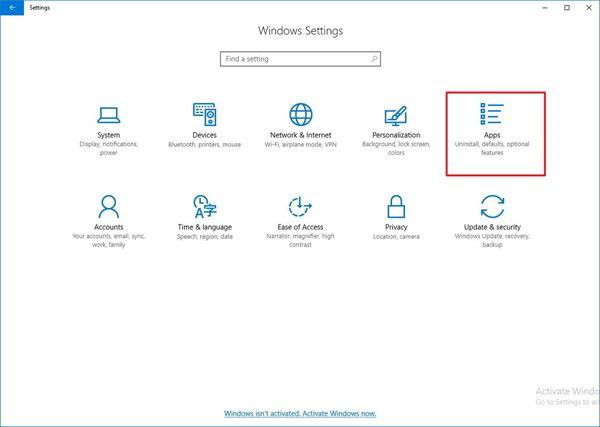Screen dimensions: 600x427
Task: Click the Privacy padlock icon
Action: click(x=396, y=207)
